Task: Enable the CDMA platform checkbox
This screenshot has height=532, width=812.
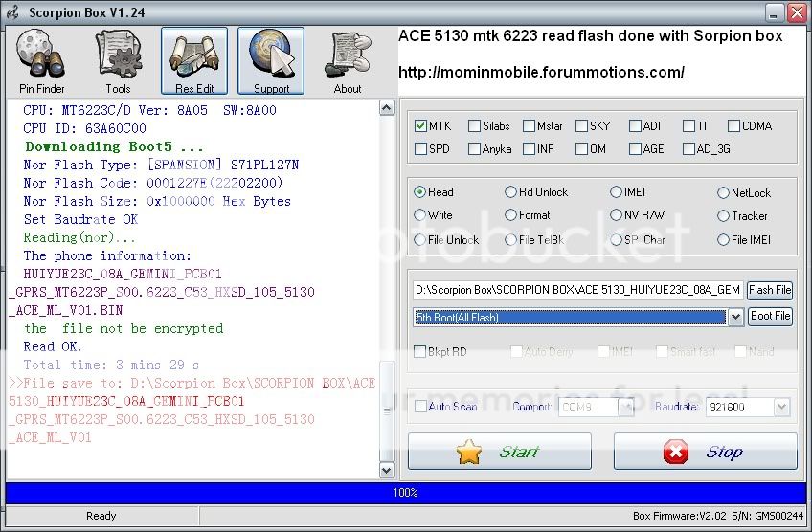Action: coord(733,125)
